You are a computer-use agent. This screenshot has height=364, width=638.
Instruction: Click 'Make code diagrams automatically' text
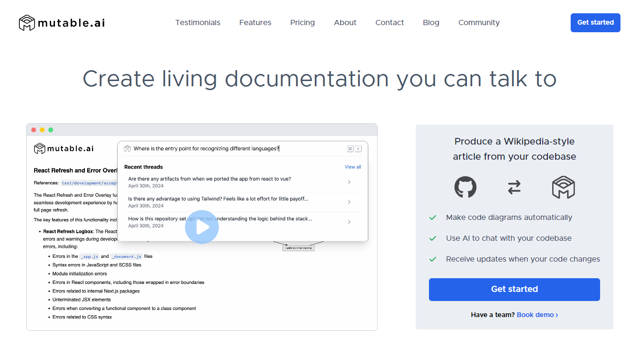coord(509,218)
